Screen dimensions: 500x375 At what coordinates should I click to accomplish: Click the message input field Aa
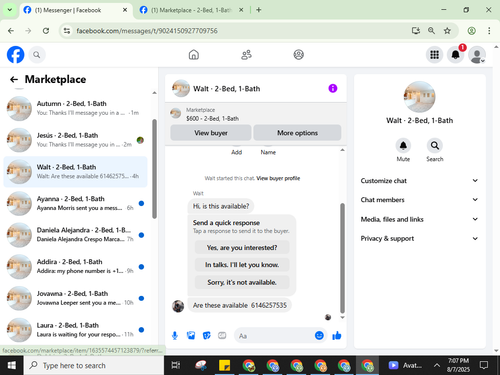point(274,336)
